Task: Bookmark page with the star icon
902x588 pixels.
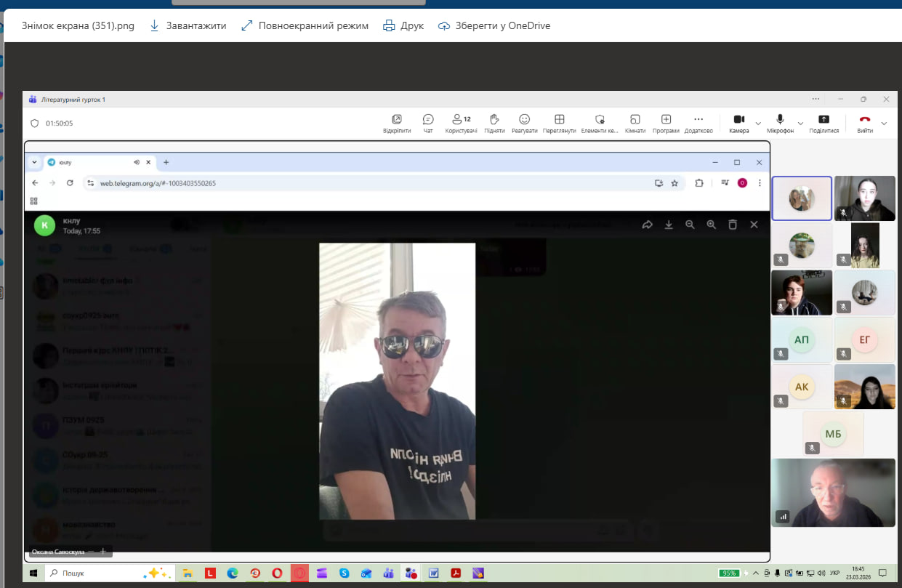Action: (x=675, y=183)
